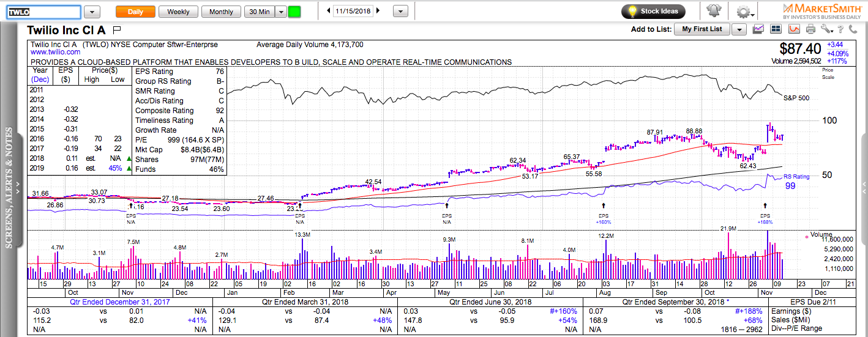The image size is (868, 337).
Task: Switch to the Monthly chart
Action: (x=221, y=12)
